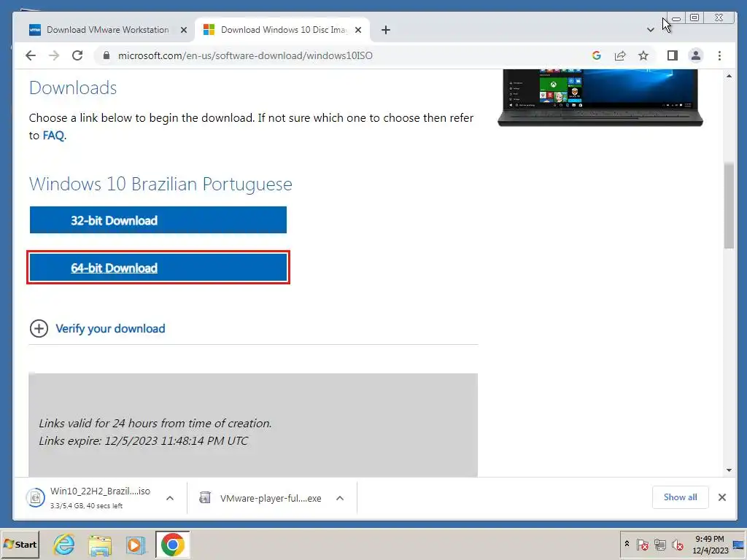Reload the Microsoft download page
Viewport: 747px width, 560px height.
[77, 55]
